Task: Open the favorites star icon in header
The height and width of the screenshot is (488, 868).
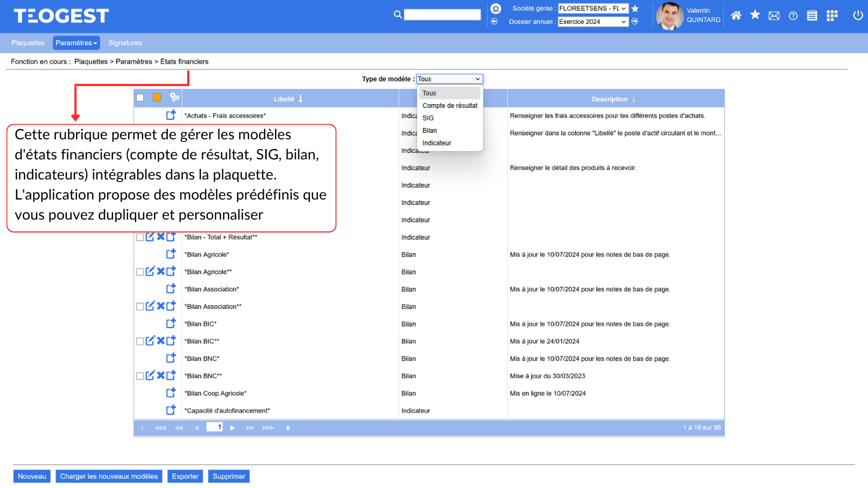Action: (x=755, y=15)
